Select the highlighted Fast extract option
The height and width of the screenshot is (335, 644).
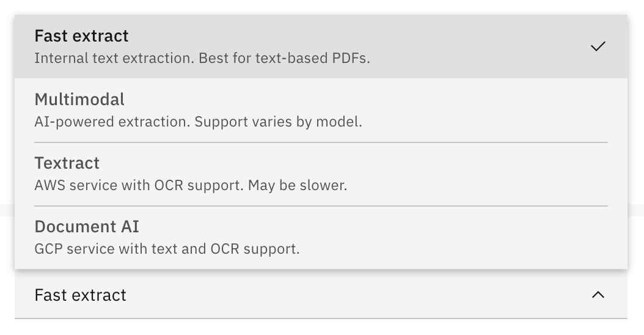(x=306, y=46)
